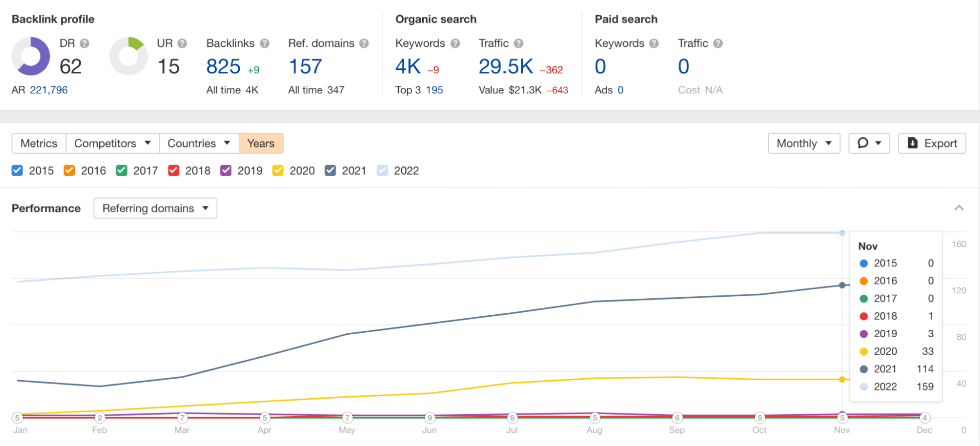Click the DR donut chart icon

(31, 56)
